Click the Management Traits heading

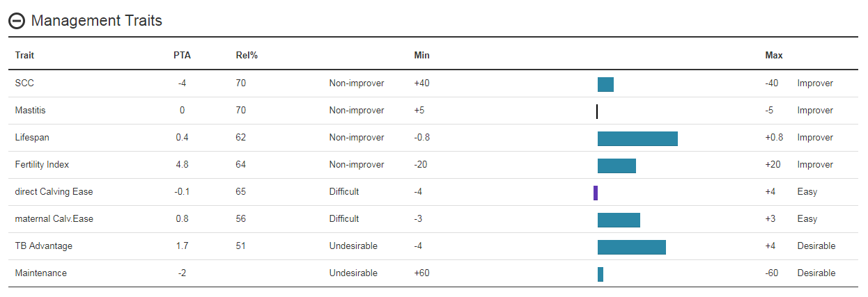(x=97, y=21)
